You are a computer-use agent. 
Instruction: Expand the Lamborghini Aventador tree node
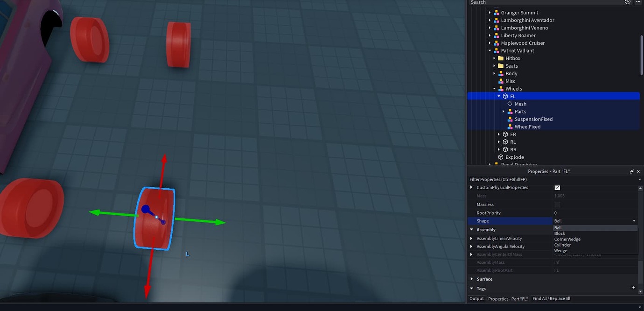click(490, 20)
